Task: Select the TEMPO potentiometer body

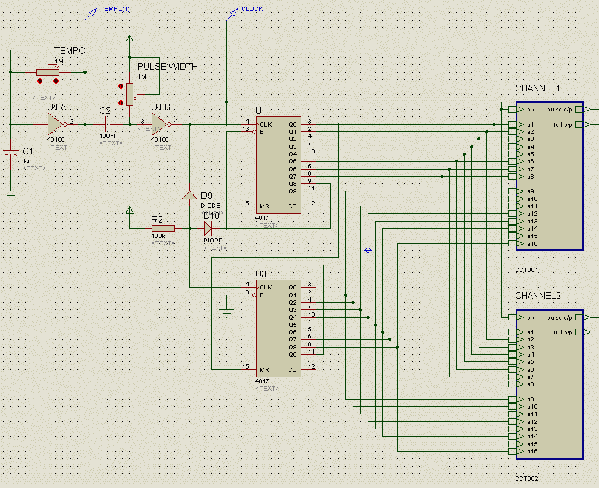Action: tap(48, 72)
